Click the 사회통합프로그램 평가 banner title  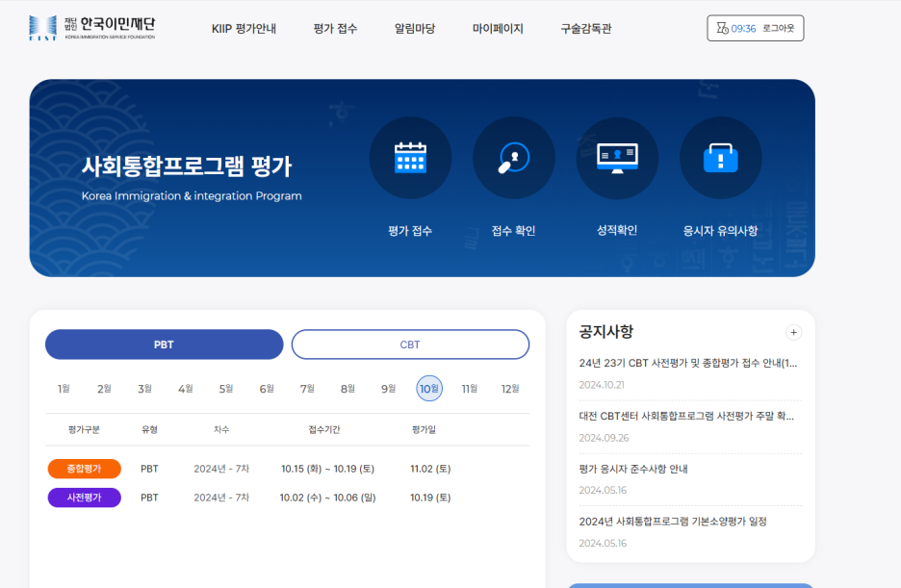[x=187, y=166]
